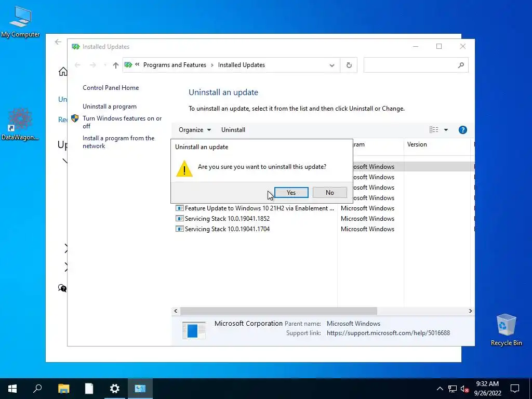Image resolution: width=532 pixels, height=399 pixels.
Task: Click the Installed Updates breadcrumb
Action: [x=241, y=65]
